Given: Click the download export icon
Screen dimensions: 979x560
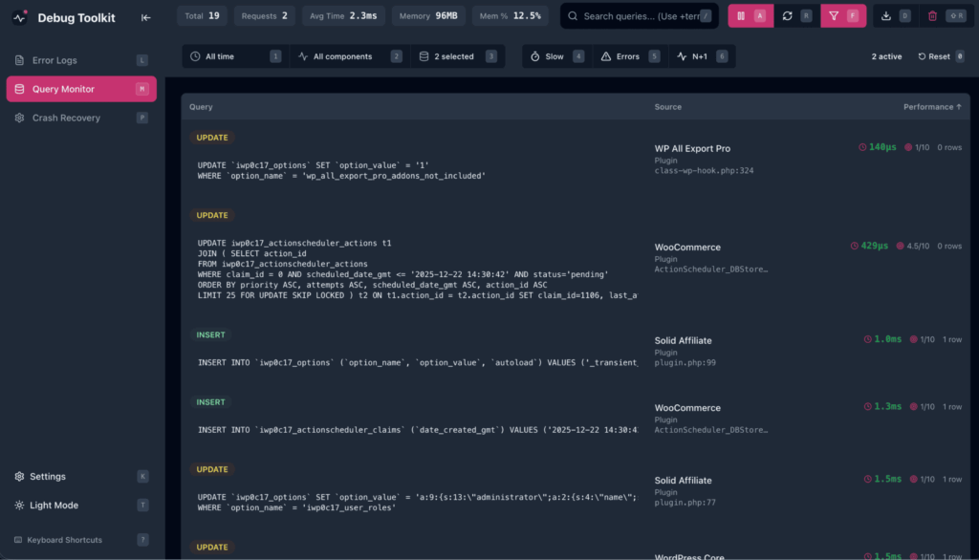Looking at the screenshot, I should 884,16.
